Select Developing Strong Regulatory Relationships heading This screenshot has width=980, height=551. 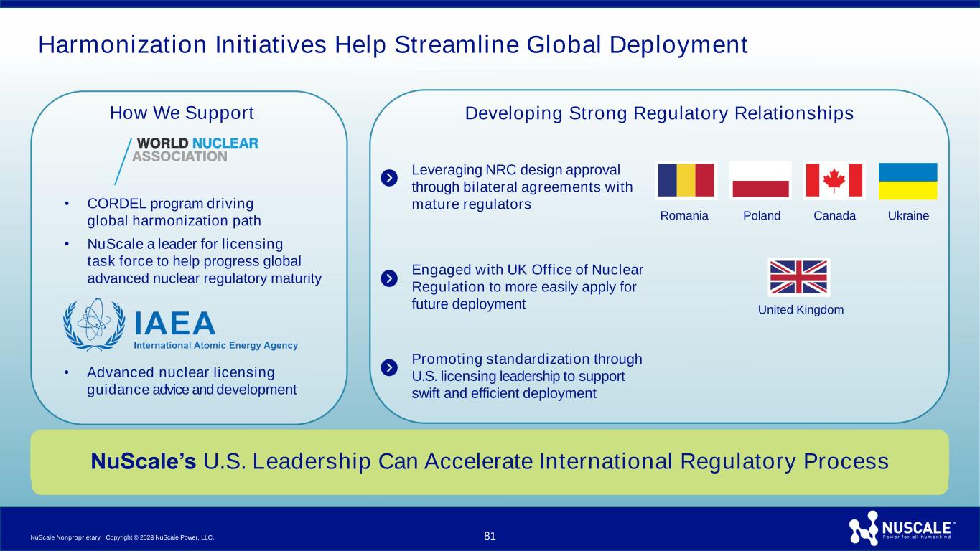click(x=659, y=113)
